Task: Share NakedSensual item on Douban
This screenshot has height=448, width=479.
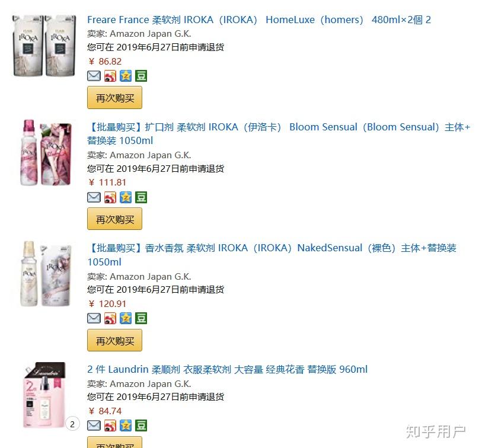Action: [141, 318]
